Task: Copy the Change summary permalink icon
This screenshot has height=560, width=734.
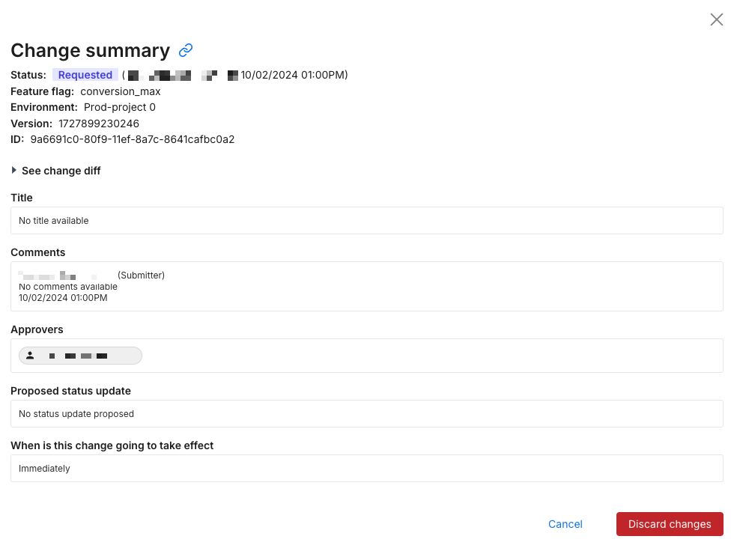Action: (x=186, y=50)
